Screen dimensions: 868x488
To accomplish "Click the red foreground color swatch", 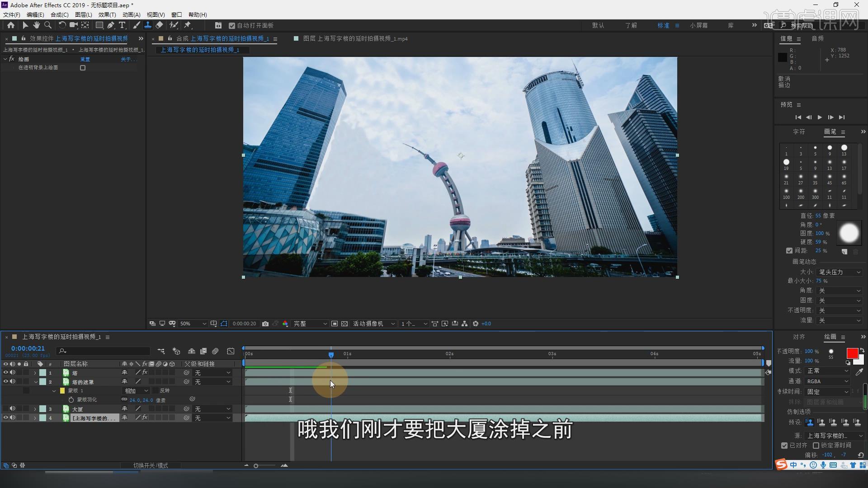I will click(852, 353).
